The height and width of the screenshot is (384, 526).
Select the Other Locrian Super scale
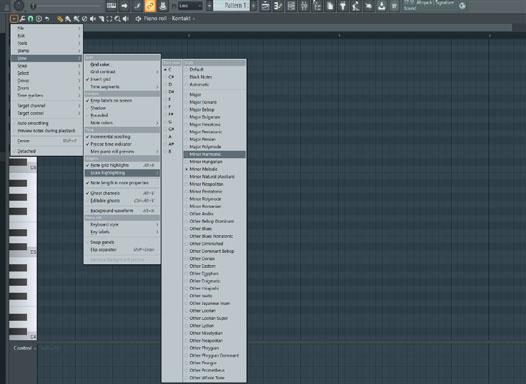point(215,318)
